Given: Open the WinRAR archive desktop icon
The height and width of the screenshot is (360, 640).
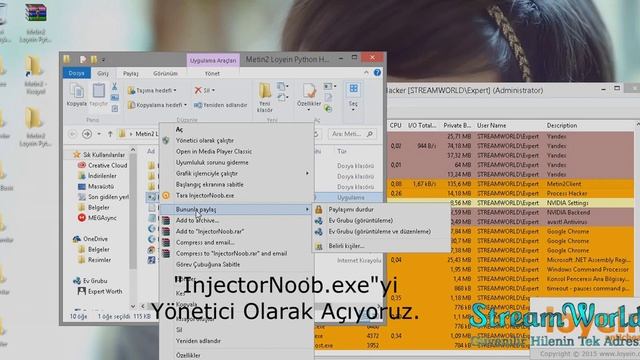Looking at the screenshot, I should (36, 12).
